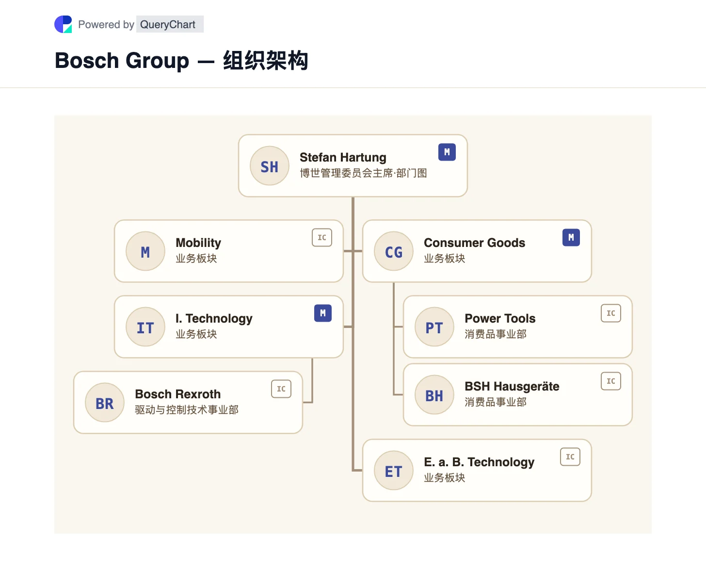Click the IC badge on Mobility card

point(322,238)
